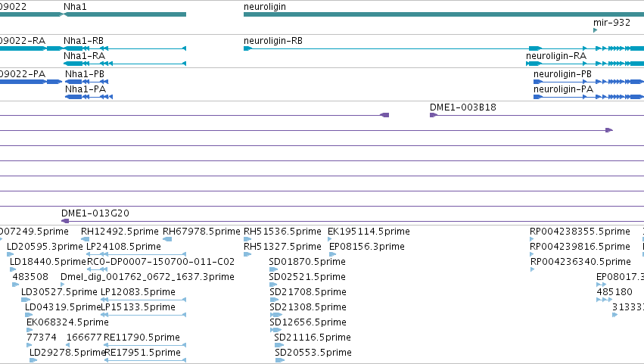Select RP004236340.5prime label
The width and height of the screenshot is (644, 364).
pos(580,262)
